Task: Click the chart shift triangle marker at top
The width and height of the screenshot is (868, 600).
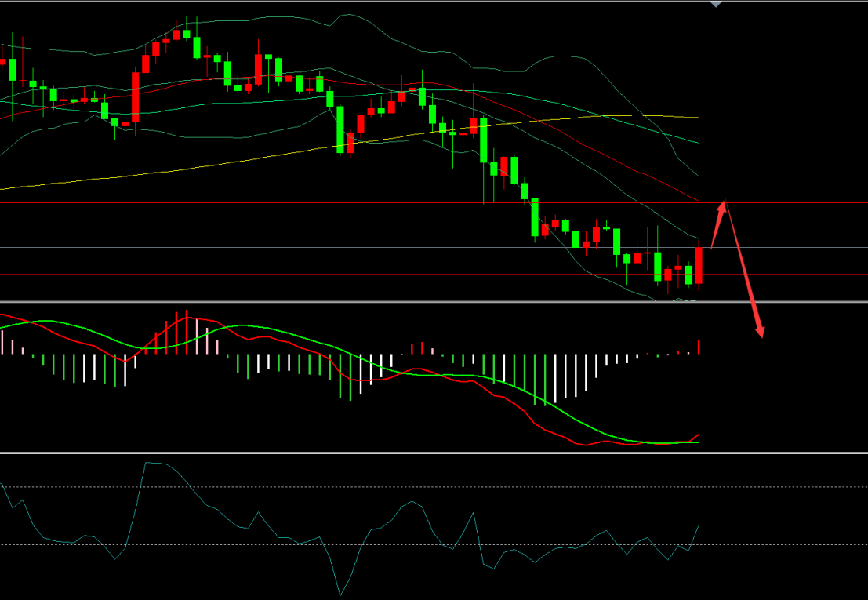Action: [x=716, y=5]
